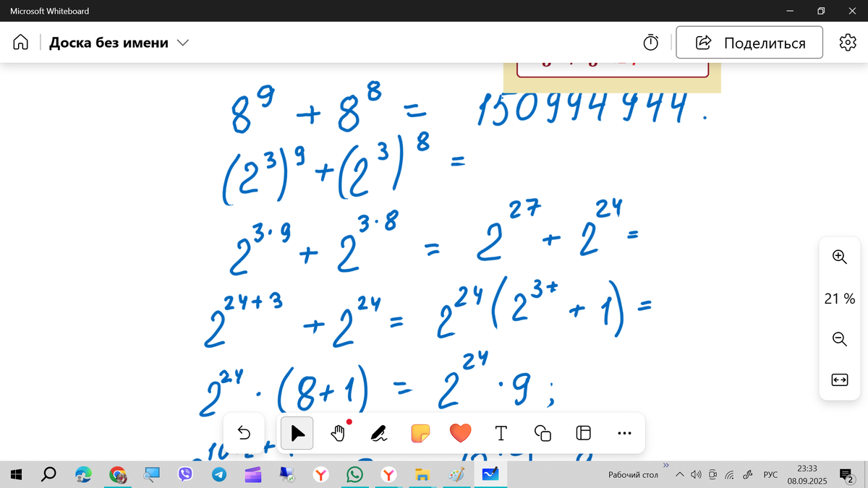Open Telegram from the taskbar
The height and width of the screenshot is (488, 868).
point(219,474)
